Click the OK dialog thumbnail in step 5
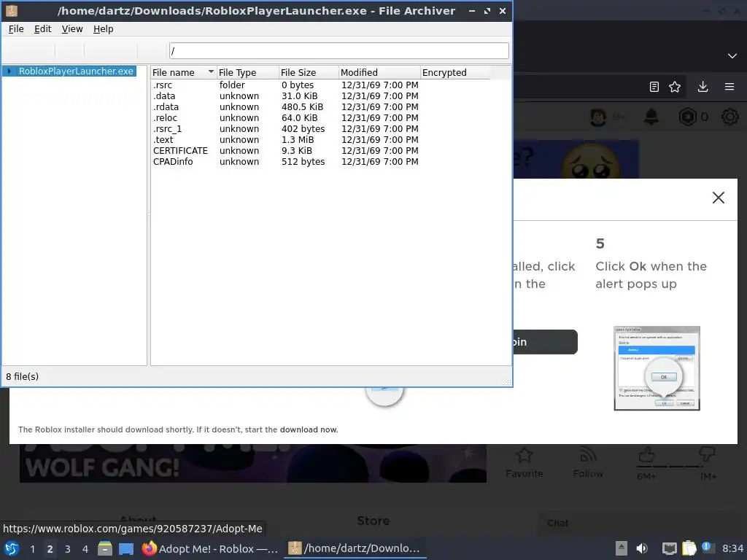Image resolution: width=747 pixels, height=560 pixels. coord(657,368)
